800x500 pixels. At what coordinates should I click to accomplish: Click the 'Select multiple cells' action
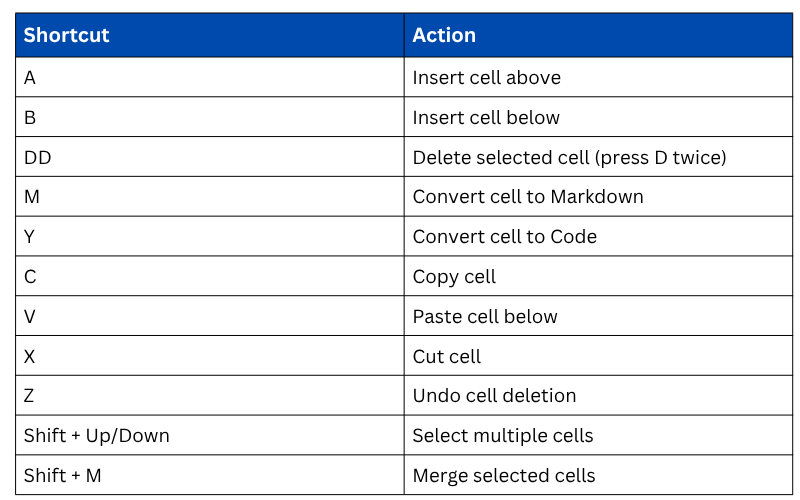click(503, 436)
